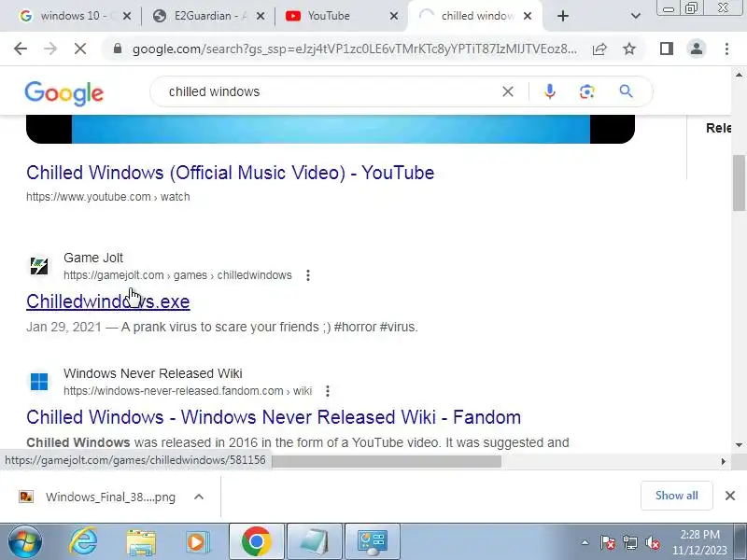Click the gamejolt.com games chilledwindows breadcrumb
This screenshot has width=747, height=560.
pyautogui.click(x=177, y=275)
